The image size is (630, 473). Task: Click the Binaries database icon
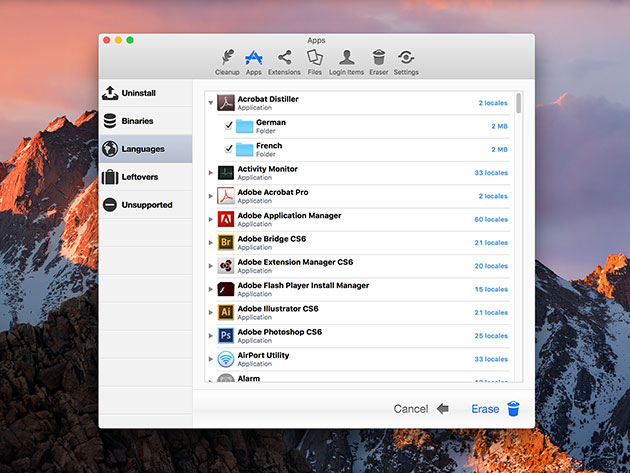pos(110,121)
